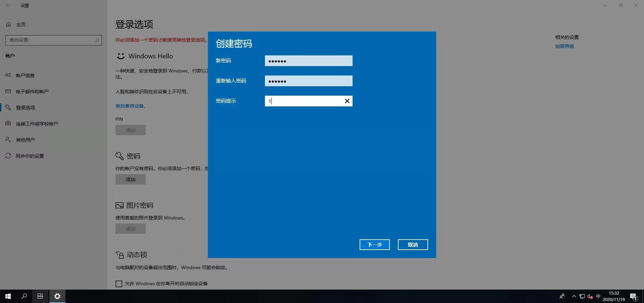The height and width of the screenshot is (303, 644).
Task: Click the briefcase icon for 连接工作或学校帐户
Action: (x=8, y=123)
